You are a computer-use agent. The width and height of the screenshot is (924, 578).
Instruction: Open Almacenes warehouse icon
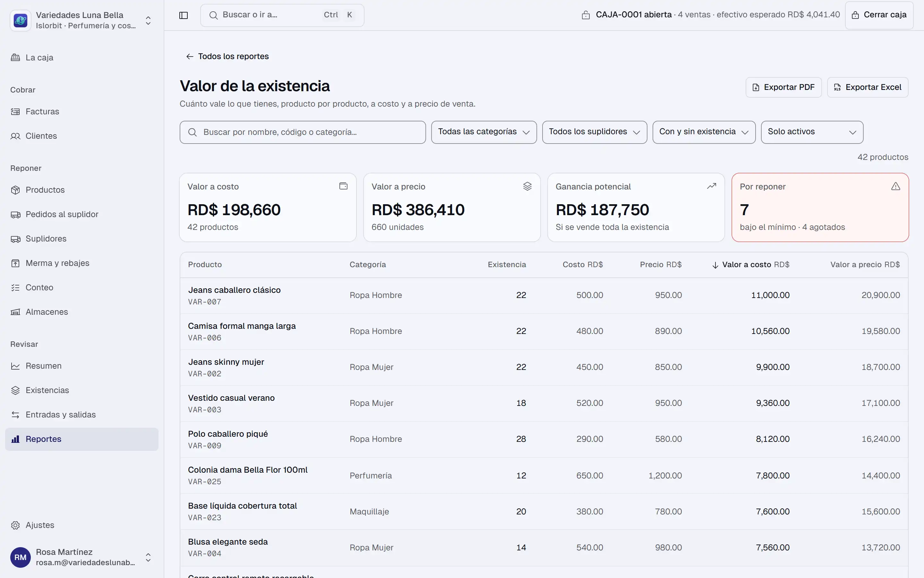(x=15, y=312)
